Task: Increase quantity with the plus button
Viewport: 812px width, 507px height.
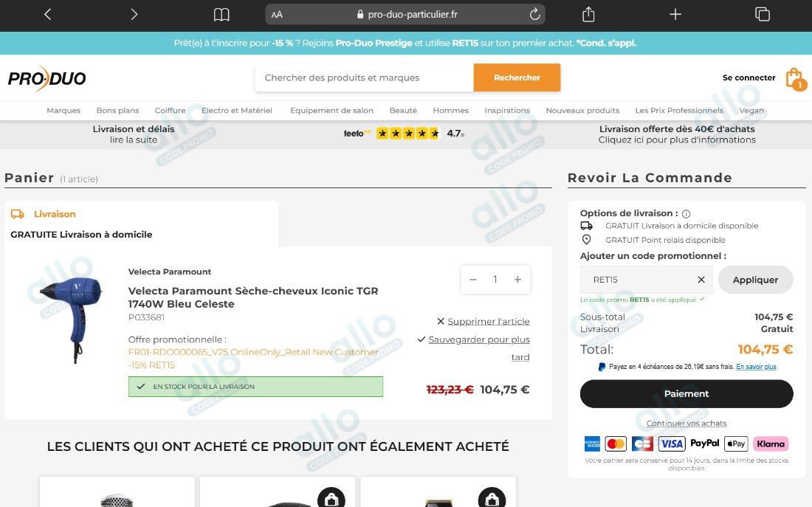Action: 517,280
